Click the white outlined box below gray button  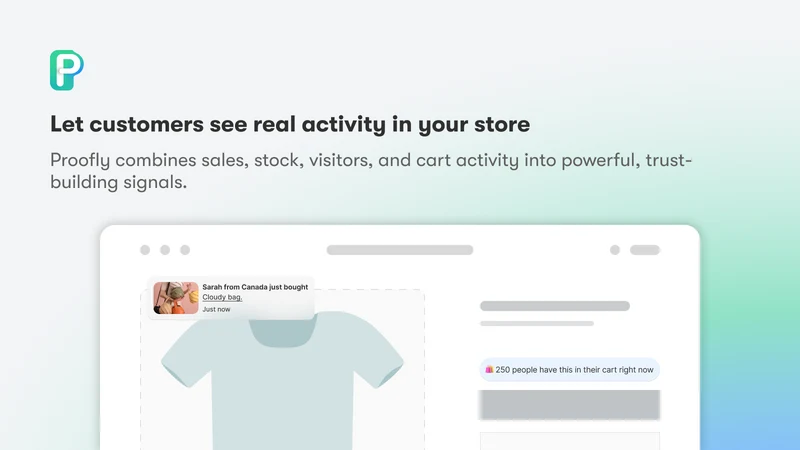click(x=569, y=441)
